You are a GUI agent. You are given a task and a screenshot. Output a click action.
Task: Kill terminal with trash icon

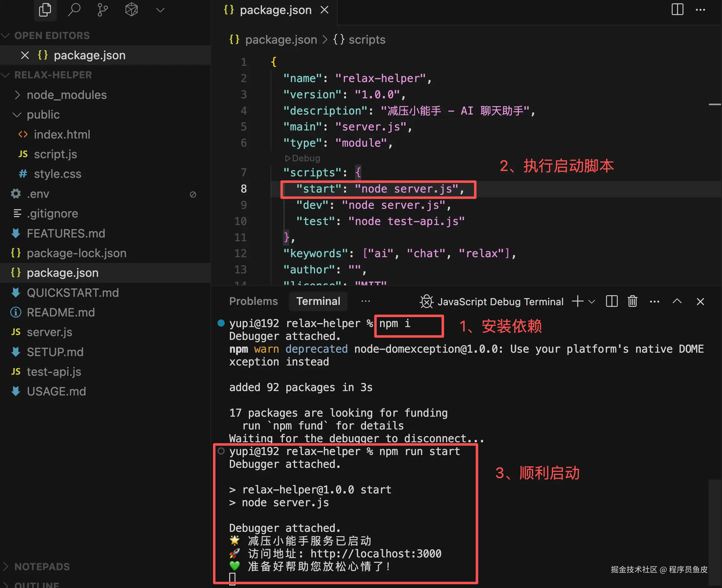point(632,301)
